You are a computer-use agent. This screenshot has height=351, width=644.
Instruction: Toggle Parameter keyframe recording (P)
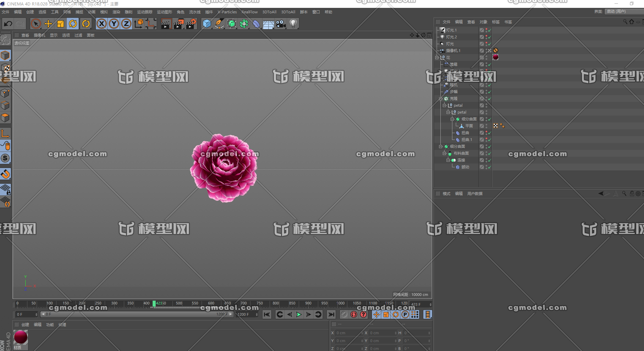pyautogui.click(x=405, y=314)
